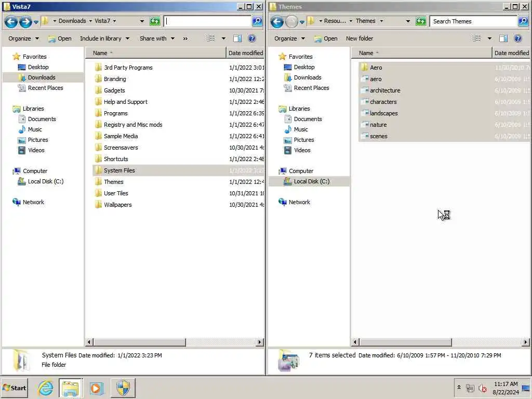The width and height of the screenshot is (532, 399).
Task: Open address history dropdown in Themes window
Action: [x=408, y=21]
